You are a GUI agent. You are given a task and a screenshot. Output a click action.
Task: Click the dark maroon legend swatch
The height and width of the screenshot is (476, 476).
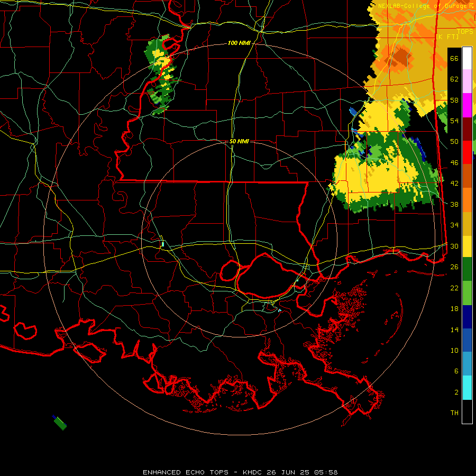point(467,129)
